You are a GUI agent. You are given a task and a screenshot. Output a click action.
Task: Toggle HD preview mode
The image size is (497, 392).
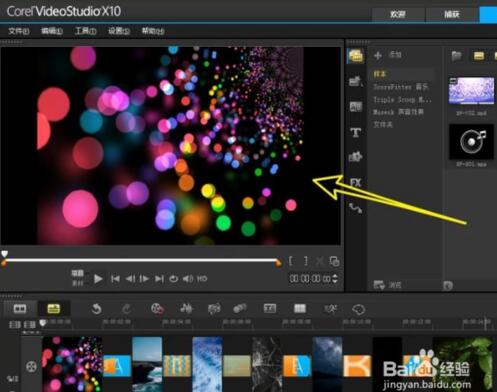(x=202, y=279)
